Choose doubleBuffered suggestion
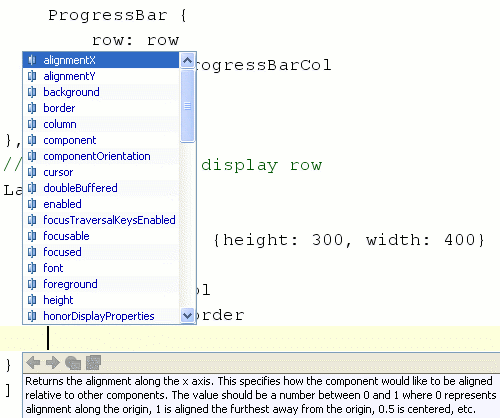This screenshot has width=500, height=418. 101,188
